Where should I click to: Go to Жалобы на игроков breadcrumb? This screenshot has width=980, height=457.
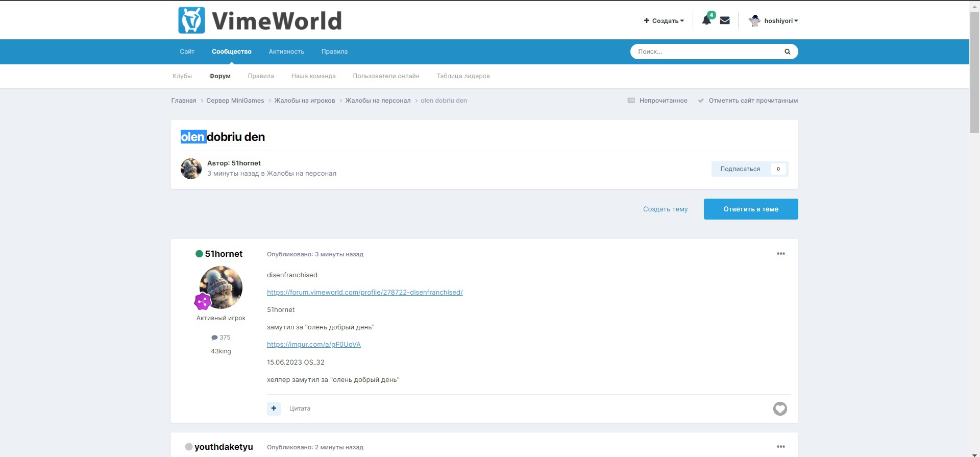pyautogui.click(x=304, y=101)
